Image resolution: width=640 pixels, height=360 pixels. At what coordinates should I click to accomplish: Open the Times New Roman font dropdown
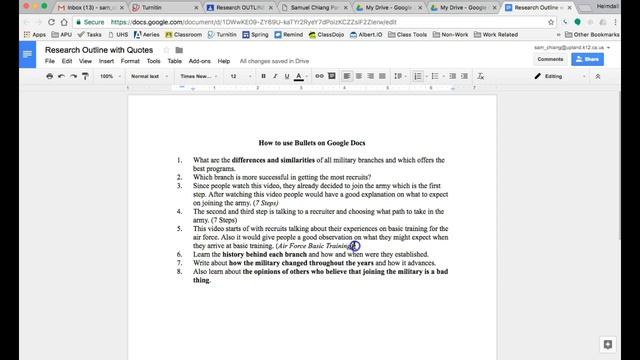(199, 76)
